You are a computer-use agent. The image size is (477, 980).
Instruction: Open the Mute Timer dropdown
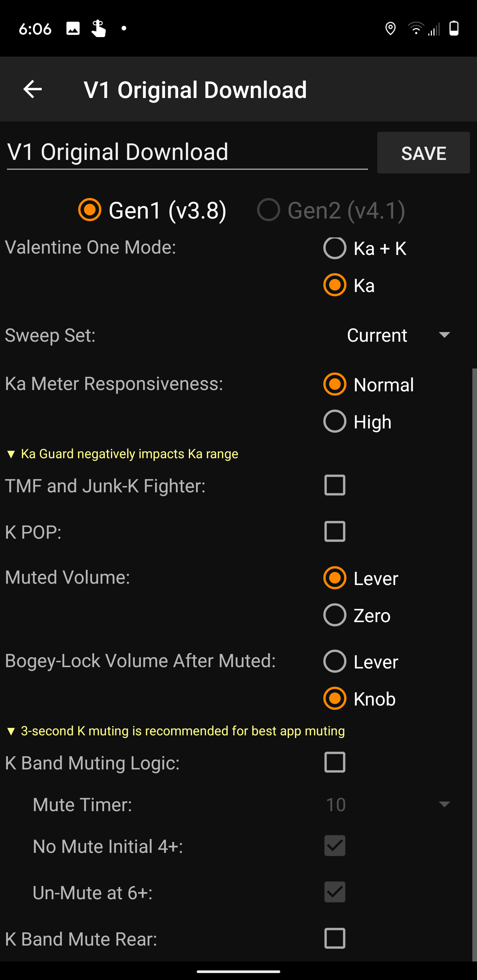click(x=388, y=804)
